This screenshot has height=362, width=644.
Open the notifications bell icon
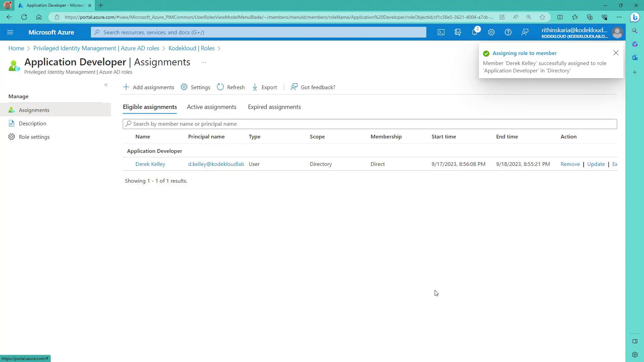(475, 32)
